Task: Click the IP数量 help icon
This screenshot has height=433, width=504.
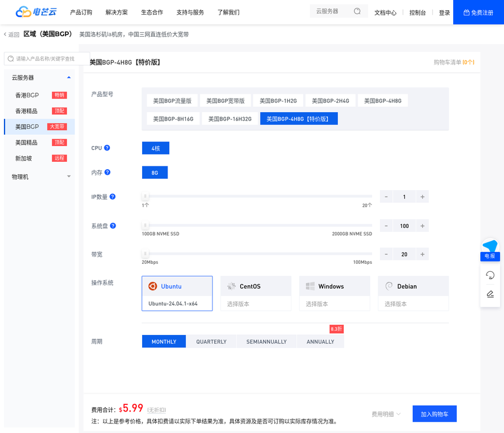Action: (113, 197)
